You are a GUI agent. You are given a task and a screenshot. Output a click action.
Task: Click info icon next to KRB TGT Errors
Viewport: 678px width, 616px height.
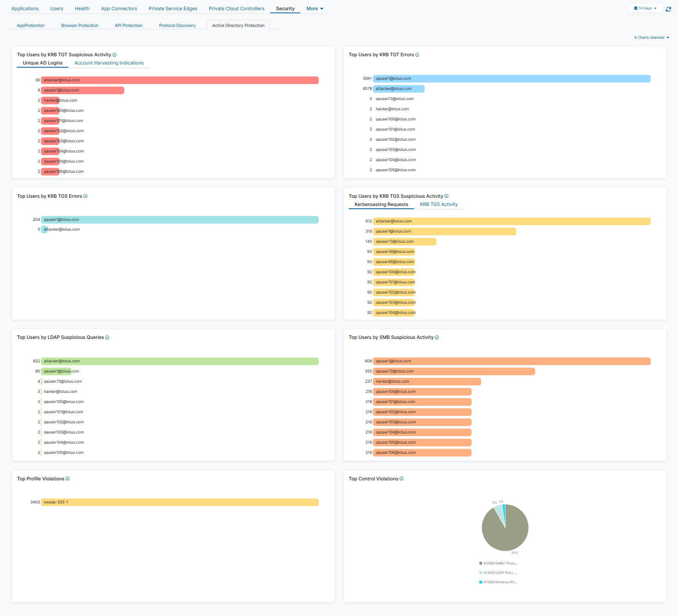coord(417,55)
